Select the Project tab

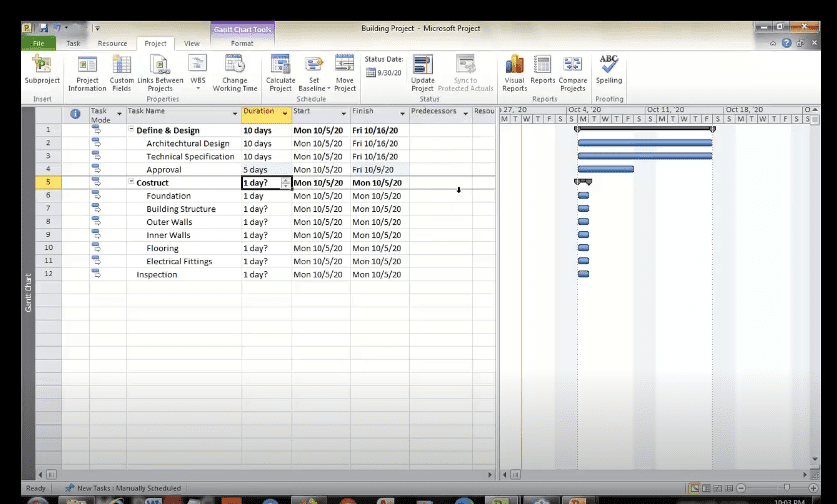coord(155,43)
